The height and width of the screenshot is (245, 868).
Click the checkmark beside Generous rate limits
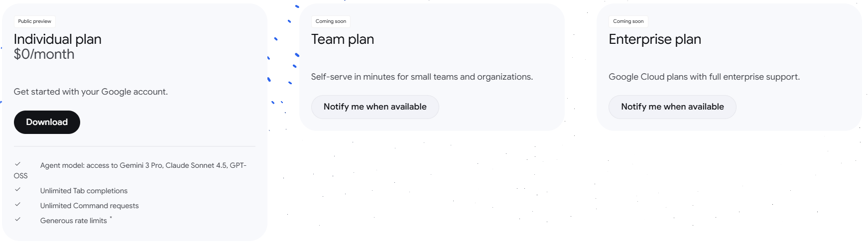(18, 219)
